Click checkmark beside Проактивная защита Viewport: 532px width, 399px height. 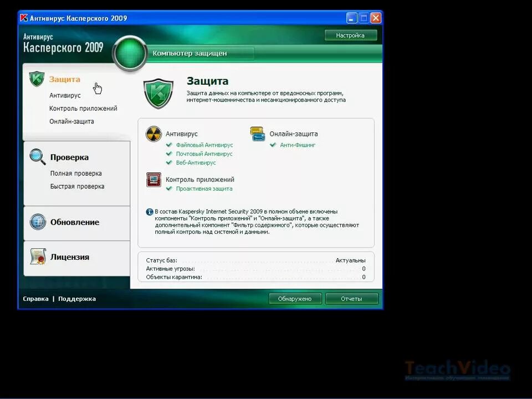click(169, 188)
